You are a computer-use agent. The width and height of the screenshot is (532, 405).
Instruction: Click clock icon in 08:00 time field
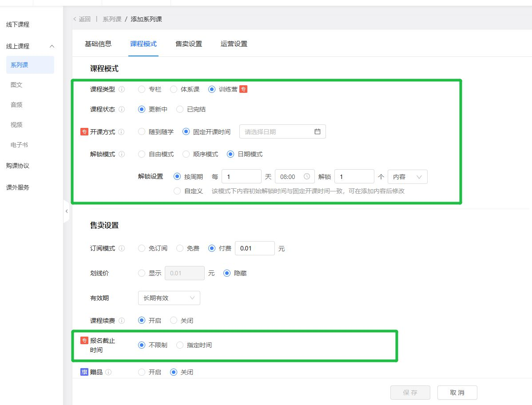pos(307,176)
